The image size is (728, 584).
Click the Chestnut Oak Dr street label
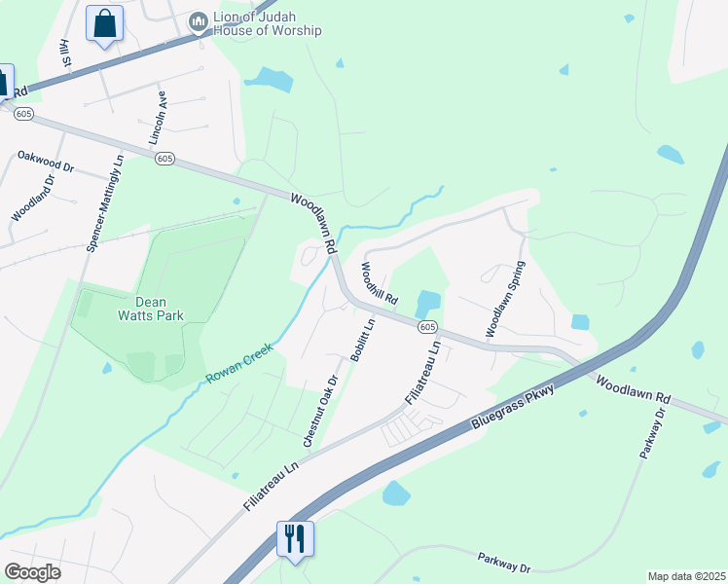[321, 411]
